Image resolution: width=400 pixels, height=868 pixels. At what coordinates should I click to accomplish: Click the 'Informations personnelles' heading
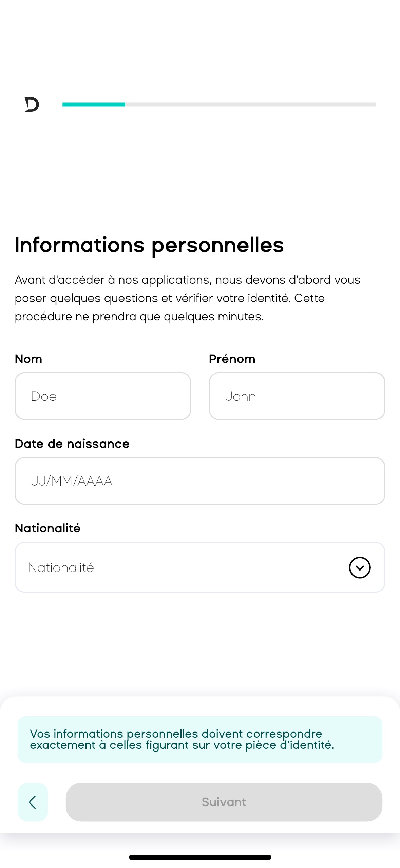point(149,245)
